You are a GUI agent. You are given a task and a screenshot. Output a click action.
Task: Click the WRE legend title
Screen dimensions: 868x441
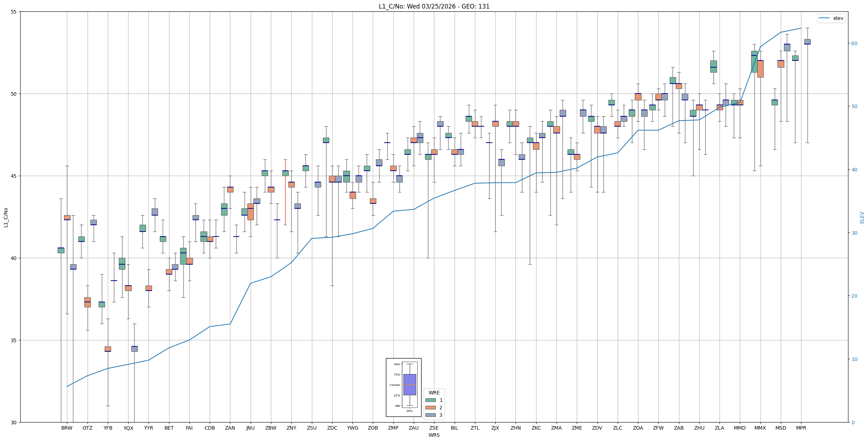[434, 393]
